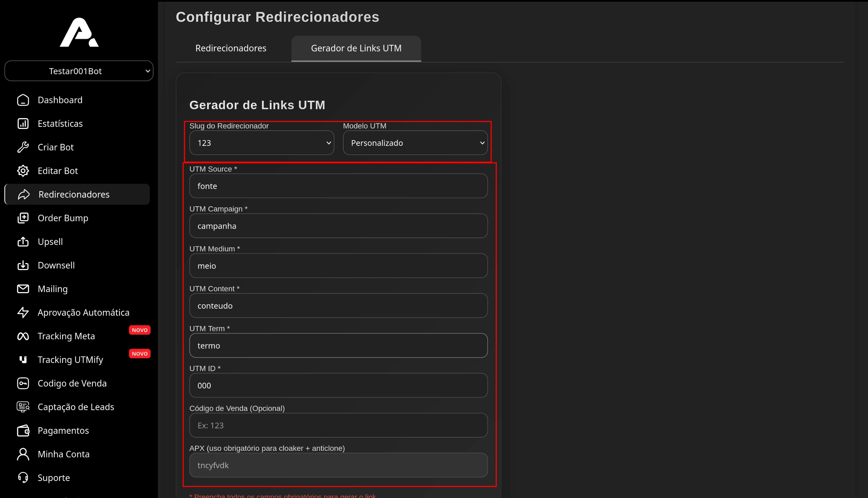Click the Aprovação Automática lightning icon
The width and height of the screenshot is (868, 498).
23,312
